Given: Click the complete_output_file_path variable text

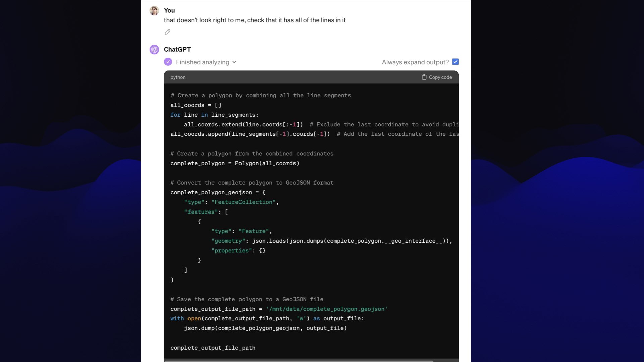Looking at the screenshot, I should click(x=213, y=347).
